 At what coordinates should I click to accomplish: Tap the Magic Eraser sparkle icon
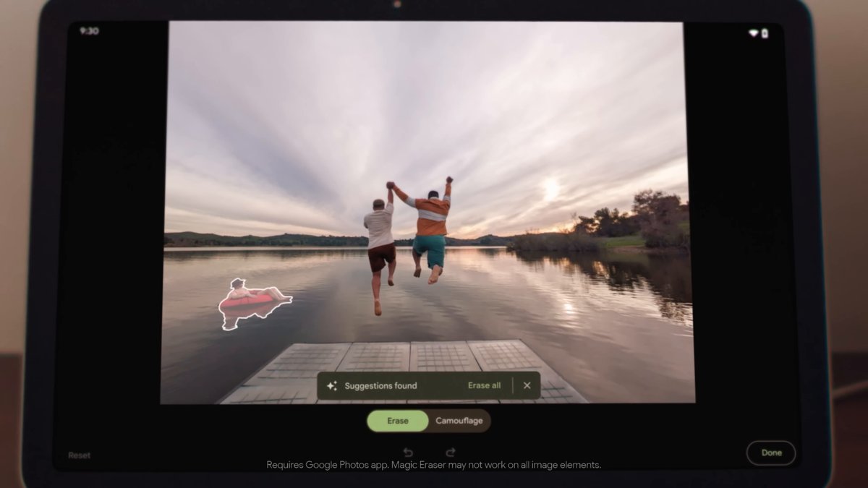pos(332,385)
